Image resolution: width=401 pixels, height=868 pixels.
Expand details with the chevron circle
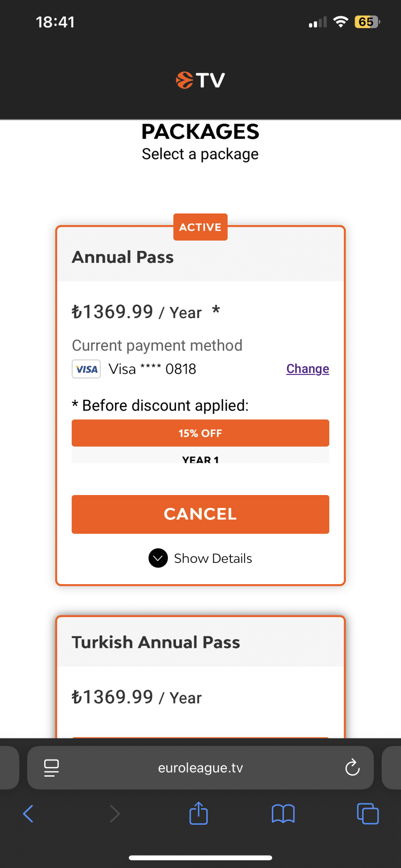click(x=158, y=558)
